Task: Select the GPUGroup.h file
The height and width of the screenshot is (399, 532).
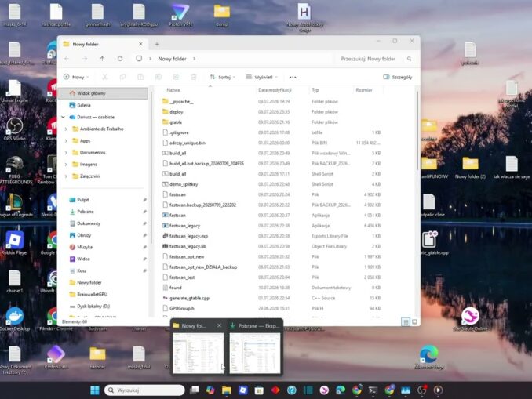Action: pos(271,309)
